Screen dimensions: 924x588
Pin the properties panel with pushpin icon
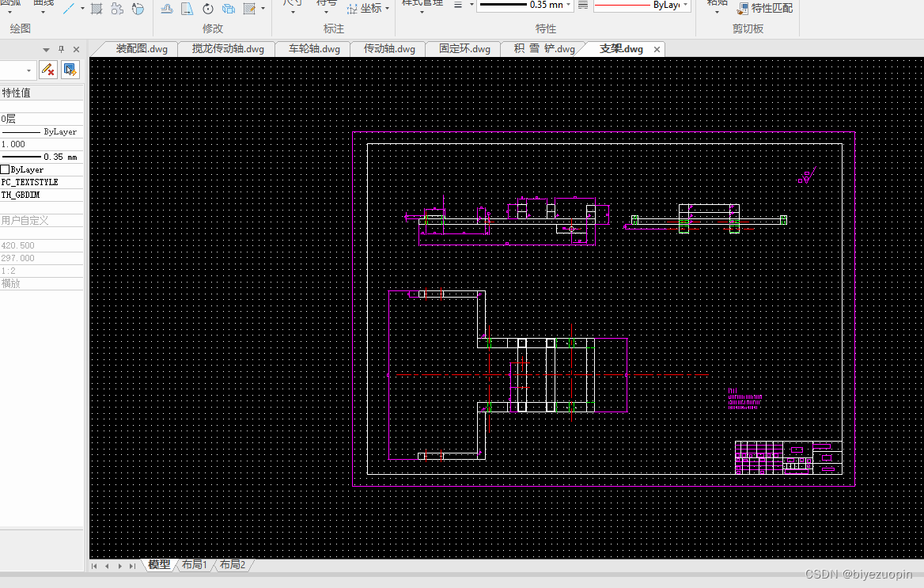(x=61, y=50)
